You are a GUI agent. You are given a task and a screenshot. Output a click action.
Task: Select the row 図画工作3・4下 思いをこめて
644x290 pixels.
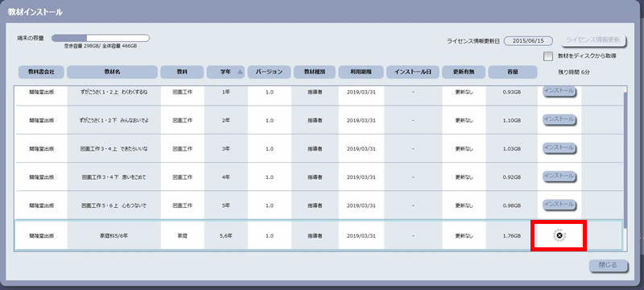(319, 177)
